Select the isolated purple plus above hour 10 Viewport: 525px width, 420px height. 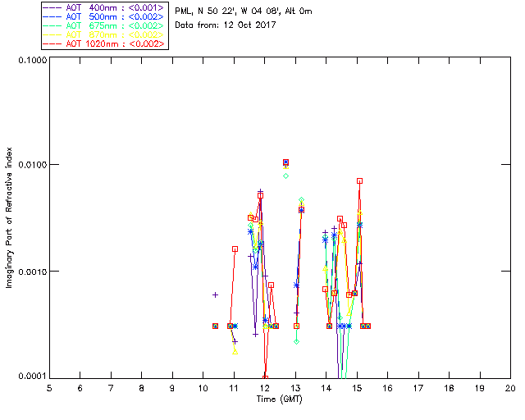point(215,295)
